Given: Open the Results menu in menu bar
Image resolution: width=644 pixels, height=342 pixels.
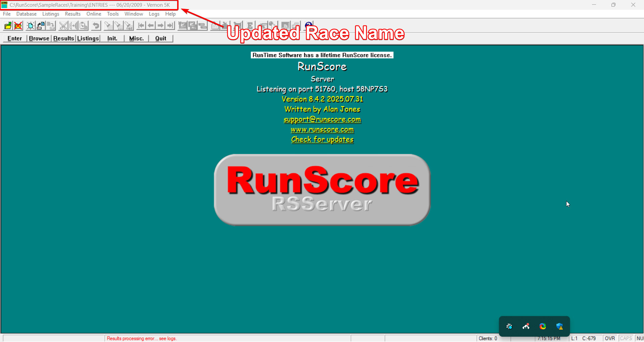Looking at the screenshot, I should 73,14.
